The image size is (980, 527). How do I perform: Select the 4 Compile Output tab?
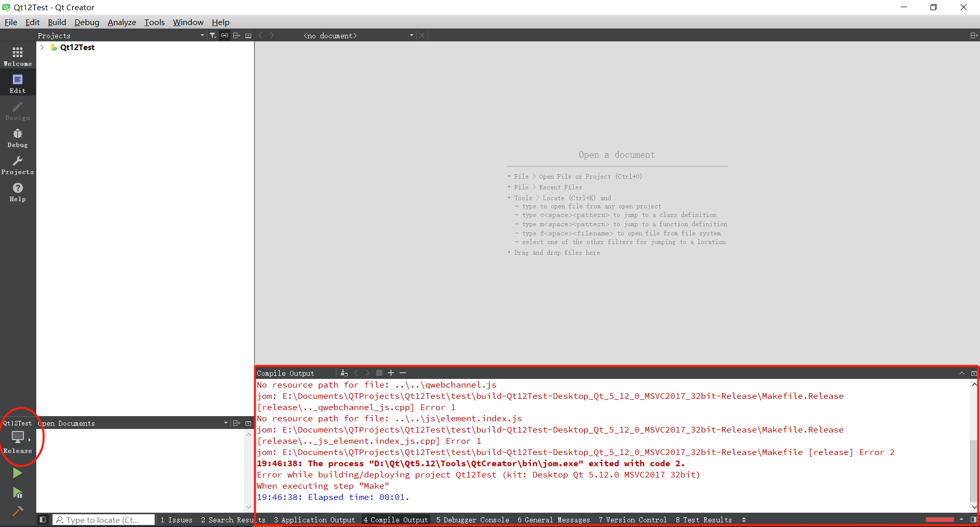point(396,520)
